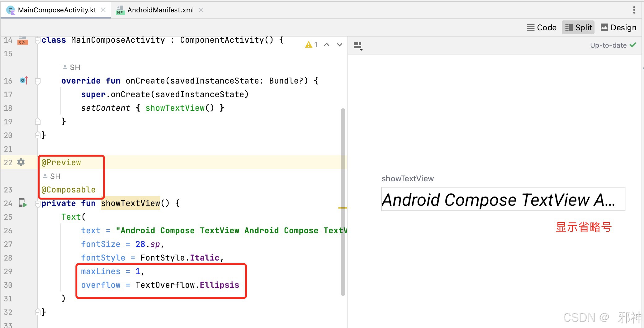Click ComponentActivity class reference on line 14
The height and width of the screenshot is (328, 644).
click(222, 40)
